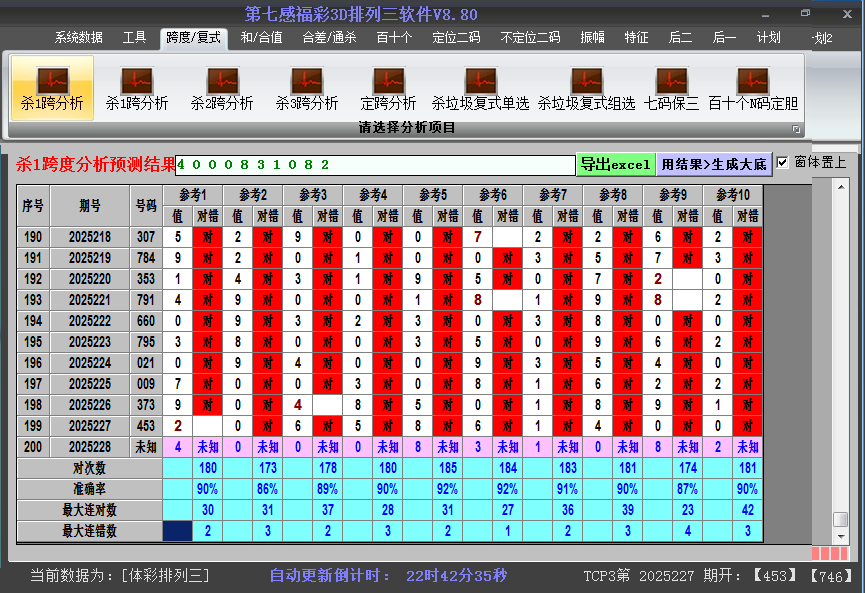Click the 用结果>生成大底 button
The image size is (865, 593).
[714, 164]
